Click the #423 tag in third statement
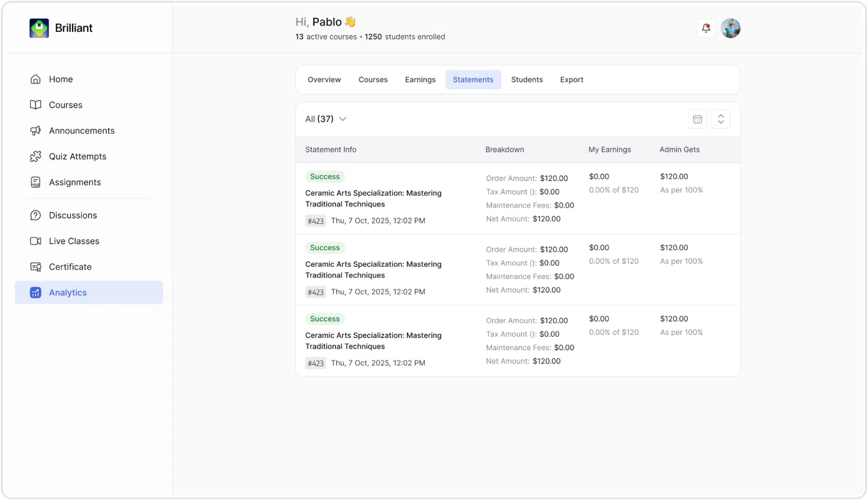 point(316,364)
